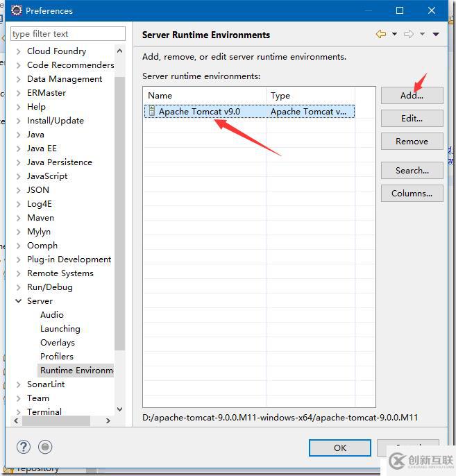Click the Name column header
The image size is (456, 476).
tap(205, 96)
